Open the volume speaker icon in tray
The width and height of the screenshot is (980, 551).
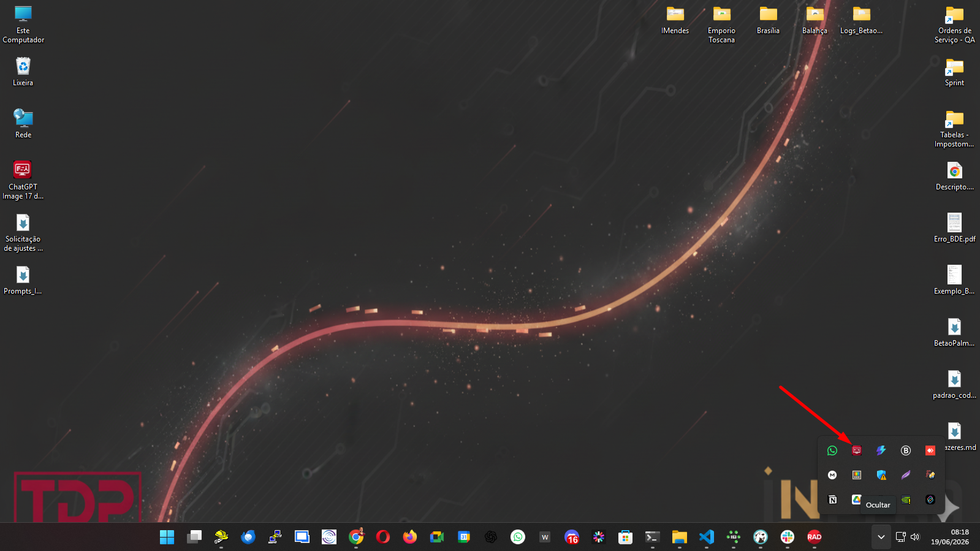(915, 537)
